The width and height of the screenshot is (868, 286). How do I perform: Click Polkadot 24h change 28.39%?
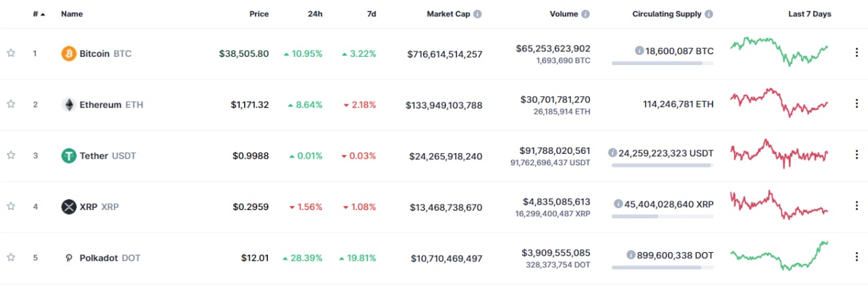pyautogui.click(x=303, y=258)
